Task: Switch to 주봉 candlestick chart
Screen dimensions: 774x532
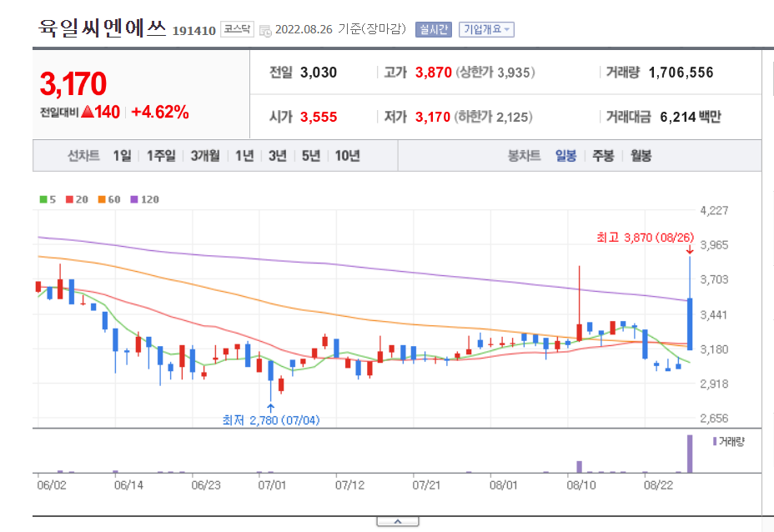Action: (x=603, y=156)
